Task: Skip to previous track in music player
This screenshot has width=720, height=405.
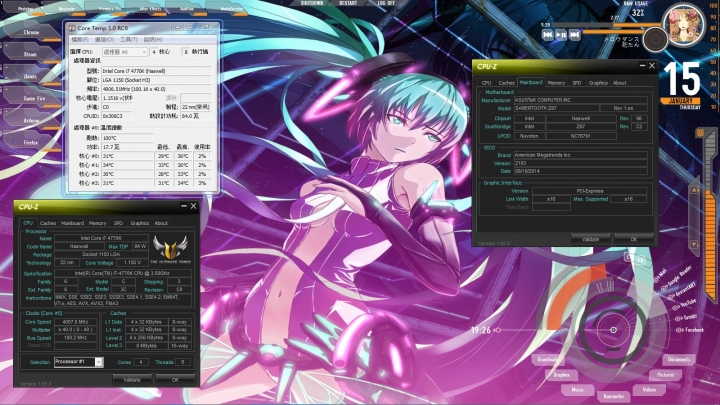Action: pyautogui.click(x=547, y=35)
